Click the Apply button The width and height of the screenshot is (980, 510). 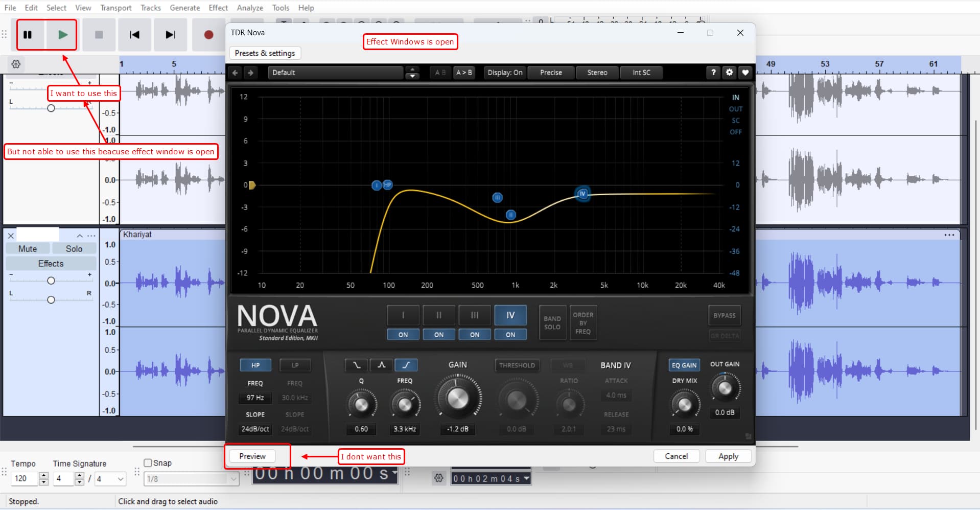click(728, 456)
